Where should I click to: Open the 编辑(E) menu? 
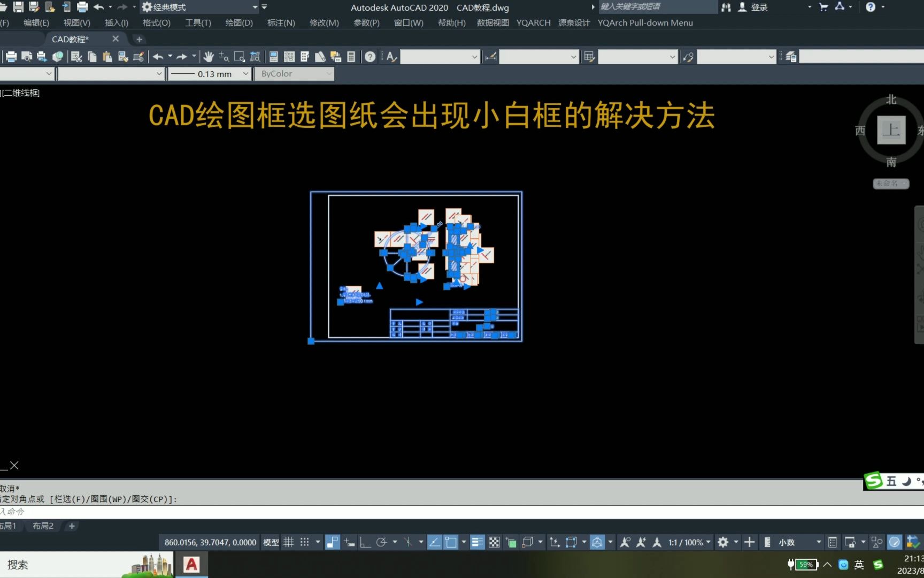[x=36, y=22]
